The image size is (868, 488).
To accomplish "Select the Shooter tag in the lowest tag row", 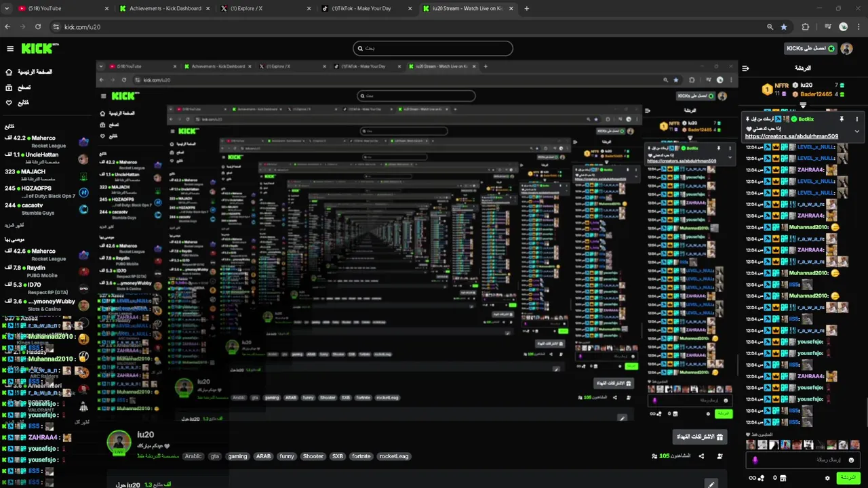I will [313, 456].
